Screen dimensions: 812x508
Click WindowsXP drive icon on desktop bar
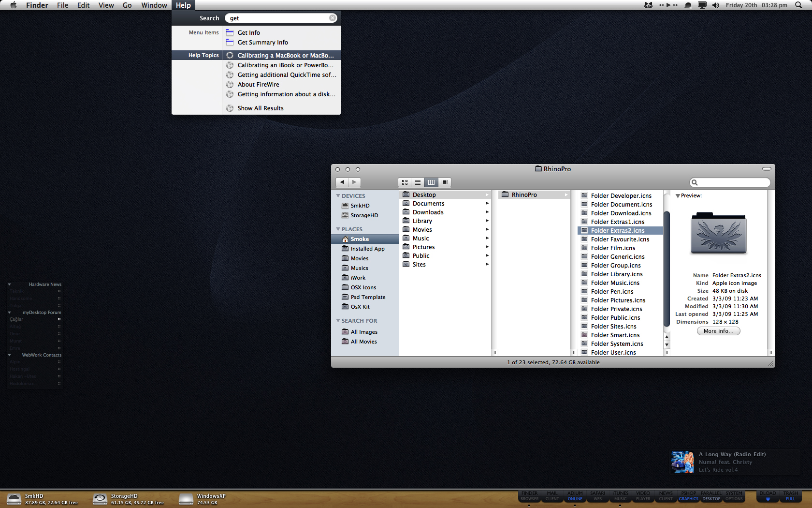coord(186,499)
